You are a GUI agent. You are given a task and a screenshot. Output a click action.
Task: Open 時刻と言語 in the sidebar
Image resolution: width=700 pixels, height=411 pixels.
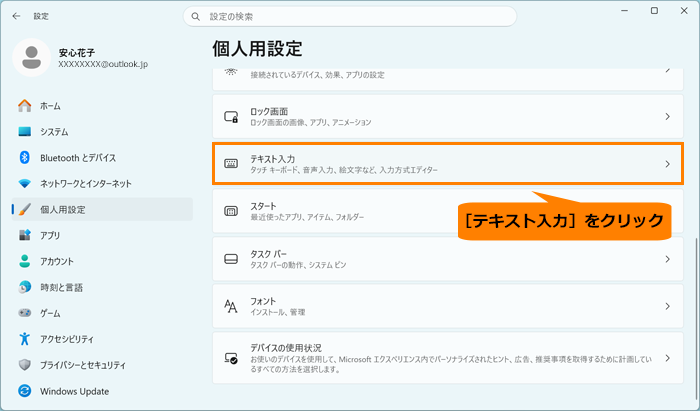click(x=102, y=287)
